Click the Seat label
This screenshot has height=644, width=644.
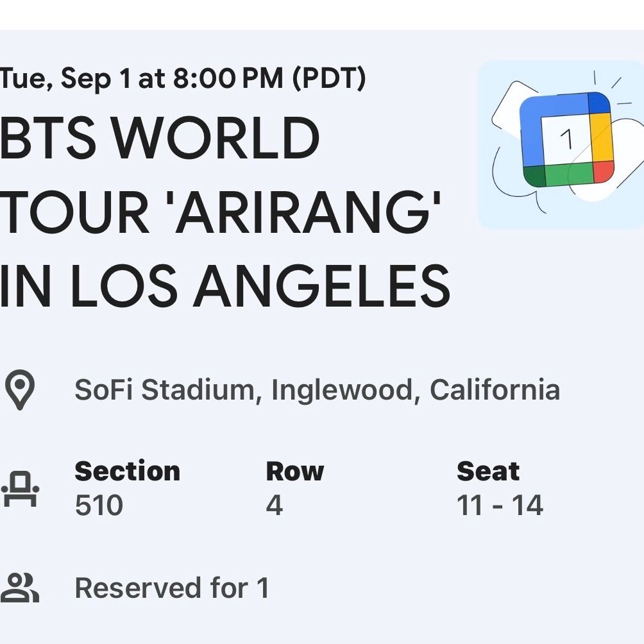pyautogui.click(x=488, y=471)
